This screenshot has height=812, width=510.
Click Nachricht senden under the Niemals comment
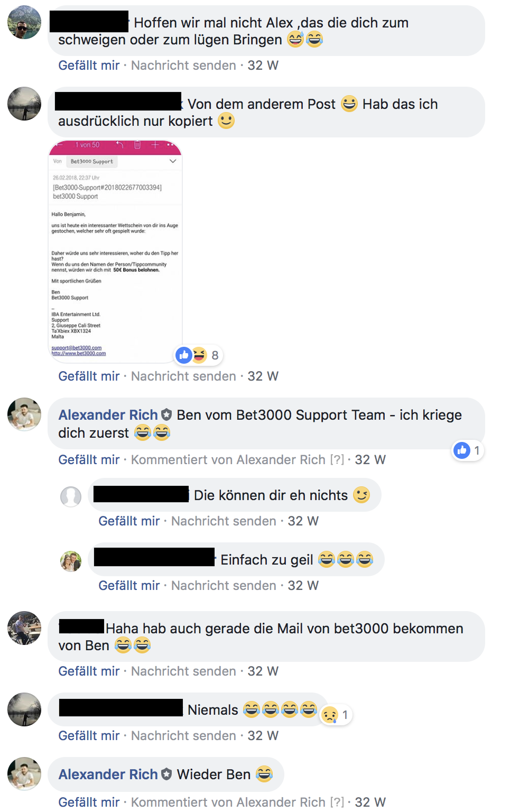[x=183, y=736]
